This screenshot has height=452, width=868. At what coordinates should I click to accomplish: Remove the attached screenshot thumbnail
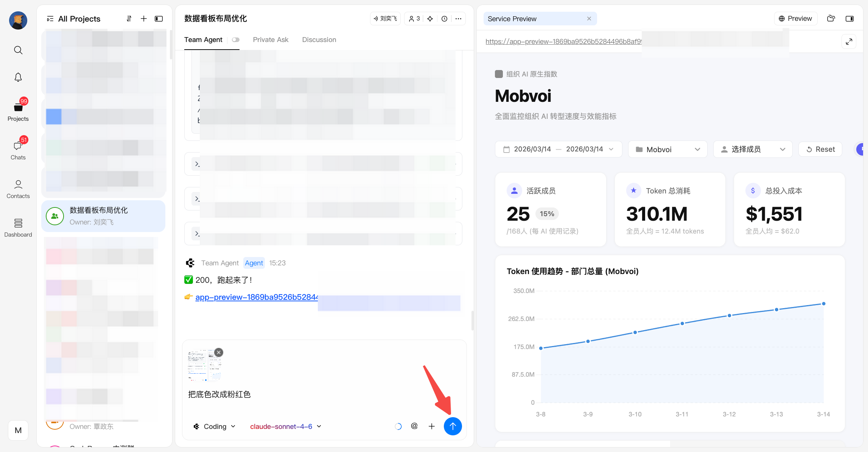(x=219, y=352)
